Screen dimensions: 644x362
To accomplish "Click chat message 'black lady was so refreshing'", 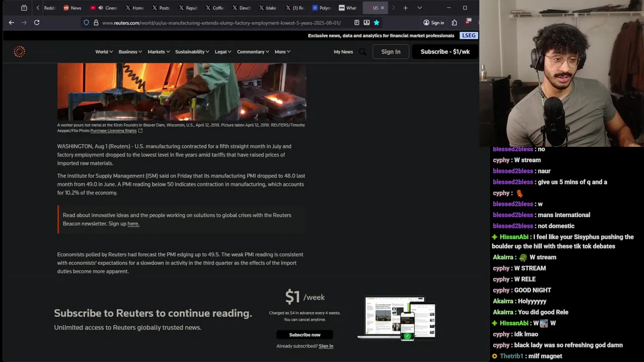I will [x=569, y=345].
